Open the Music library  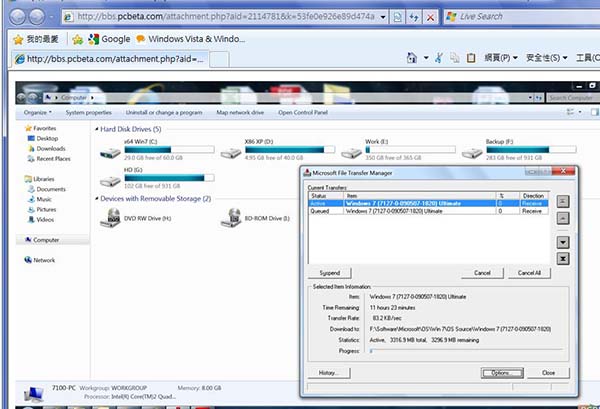(x=39, y=199)
